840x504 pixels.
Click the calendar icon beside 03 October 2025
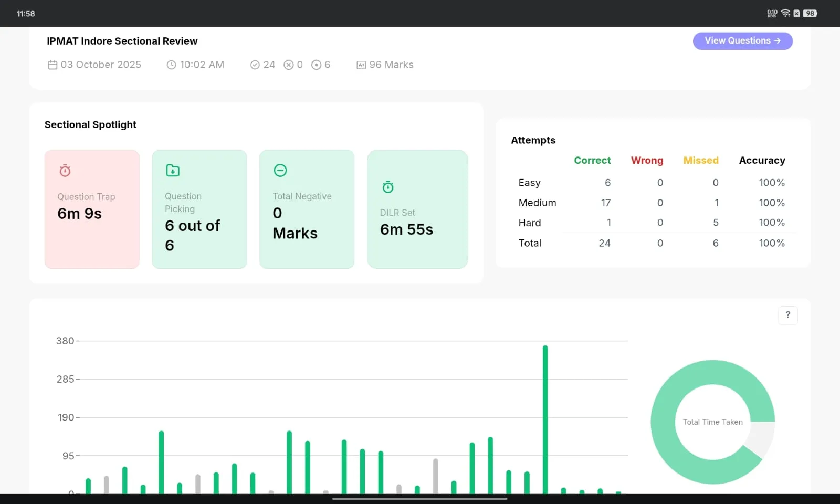pyautogui.click(x=52, y=65)
